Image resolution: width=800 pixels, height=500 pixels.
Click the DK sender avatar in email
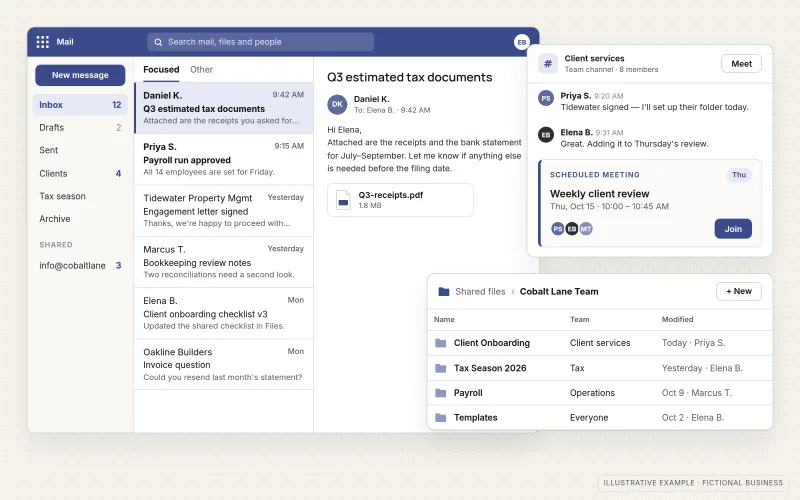pyautogui.click(x=337, y=104)
